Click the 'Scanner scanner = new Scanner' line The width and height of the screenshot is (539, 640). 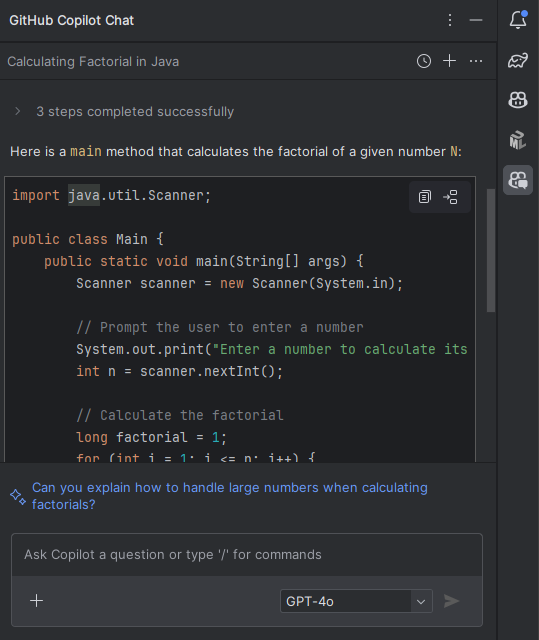pyautogui.click(x=239, y=283)
